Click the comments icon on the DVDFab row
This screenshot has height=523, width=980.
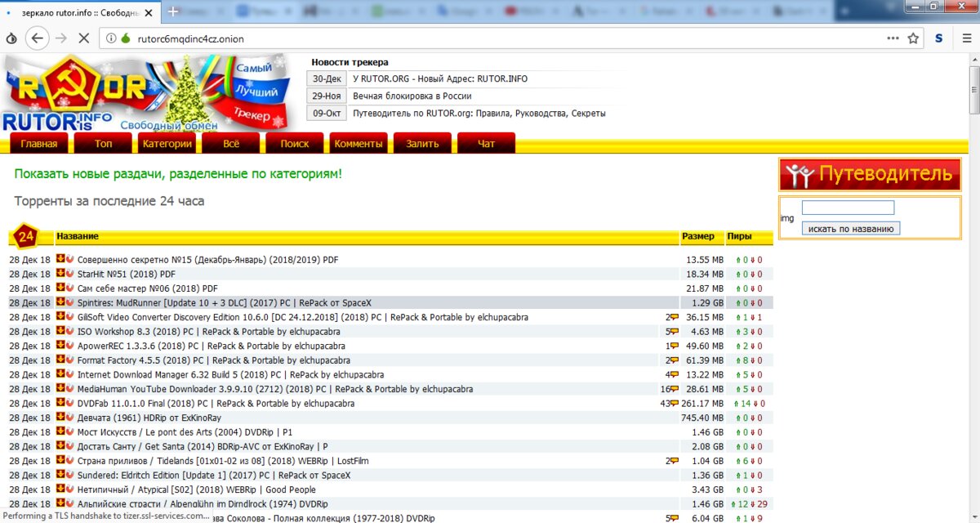674,404
